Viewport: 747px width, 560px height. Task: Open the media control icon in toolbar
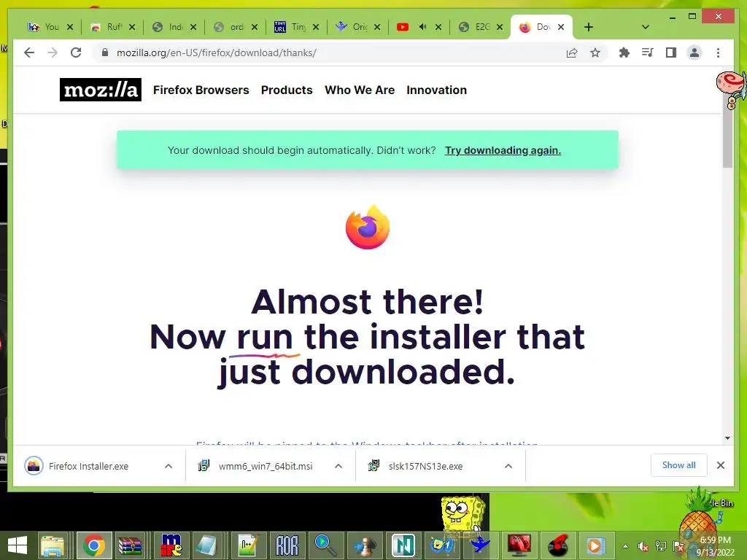coord(648,52)
